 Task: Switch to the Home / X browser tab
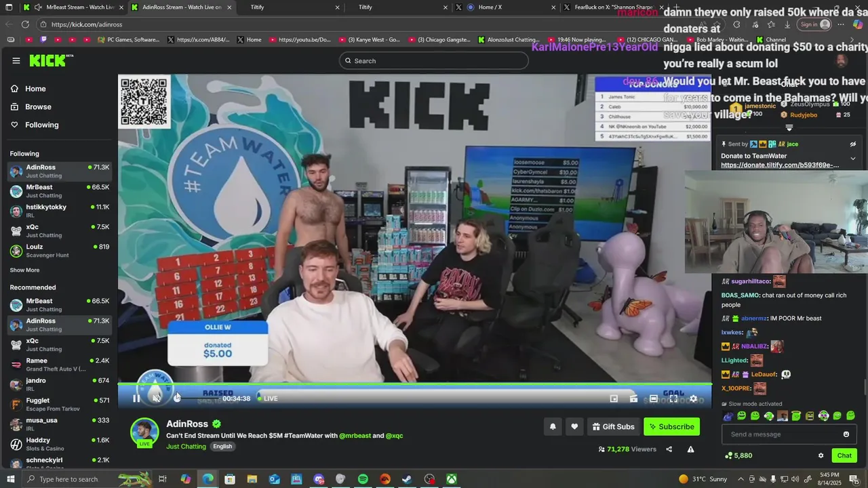point(505,7)
